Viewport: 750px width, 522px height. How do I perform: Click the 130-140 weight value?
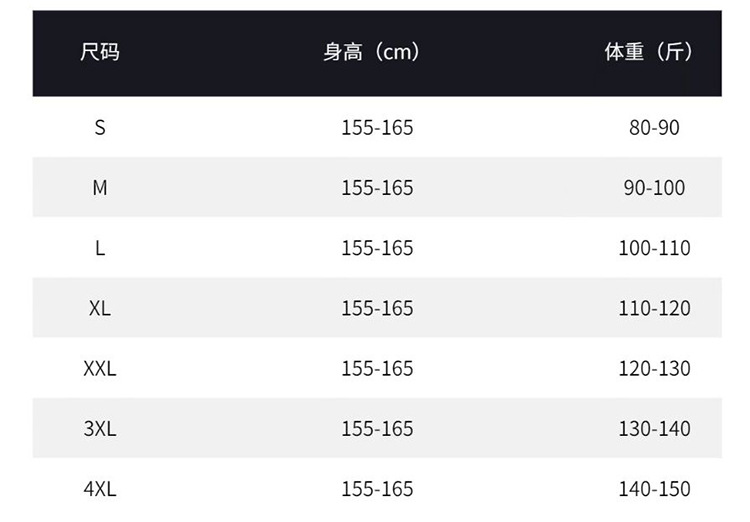coord(654,428)
